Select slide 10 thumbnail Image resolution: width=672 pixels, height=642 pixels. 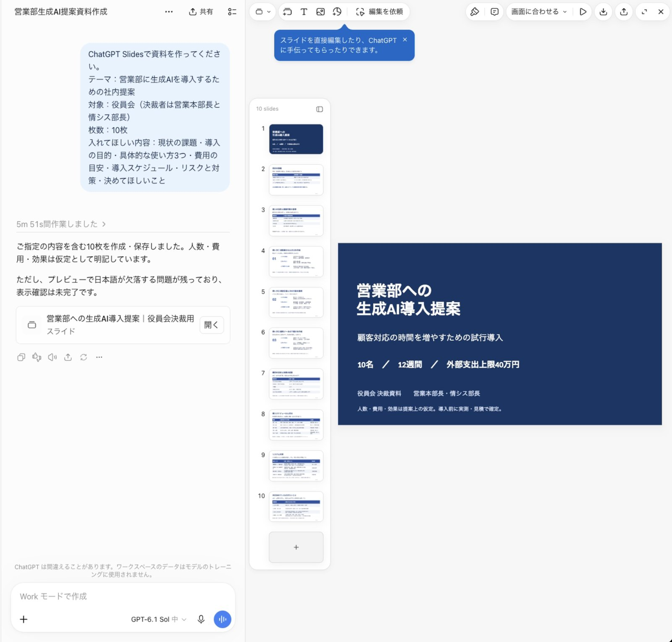296,506
